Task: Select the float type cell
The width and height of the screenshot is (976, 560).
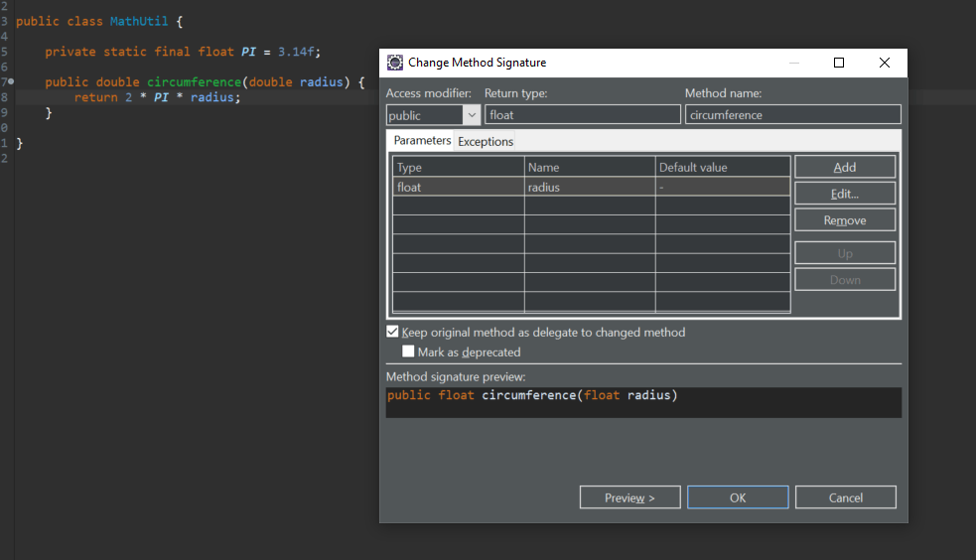Action: pyautogui.click(x=459, y=187)
